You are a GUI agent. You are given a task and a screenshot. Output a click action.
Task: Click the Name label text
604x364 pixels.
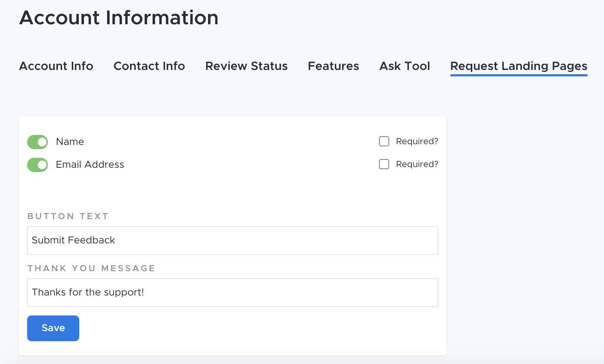tap(70, 142)
